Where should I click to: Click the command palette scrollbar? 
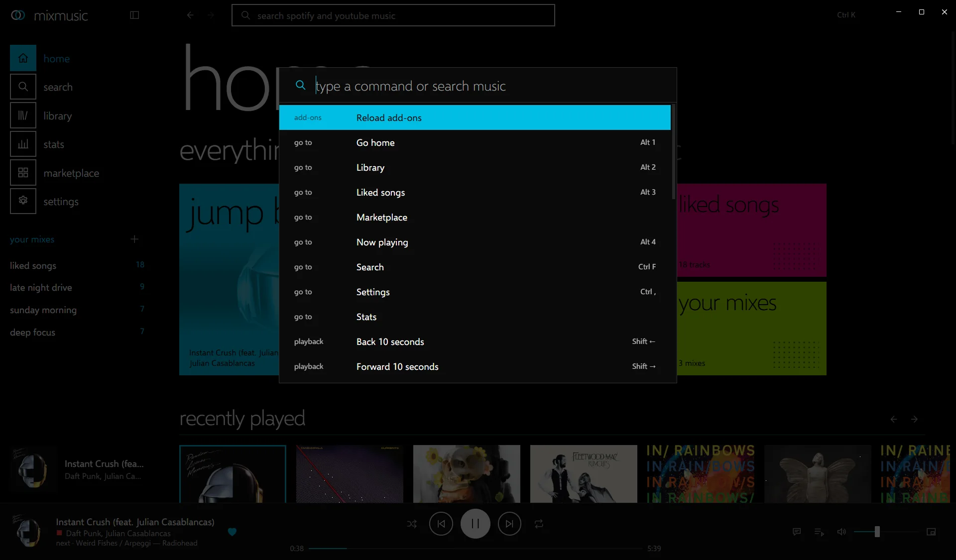pyautogui.click(x=673, y=152)
